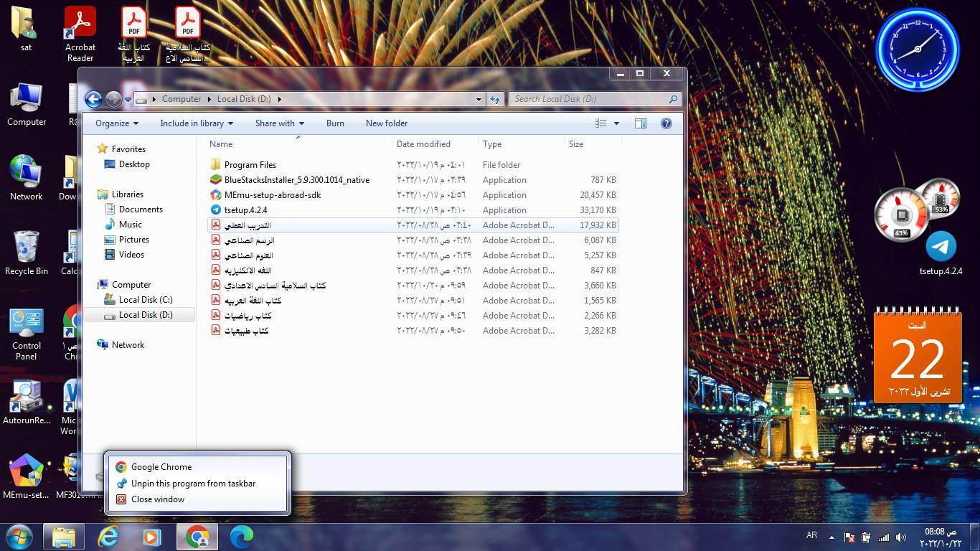Sort files by Date modified column
This screenshot has width=980, height=551.
(x=423, y=144)
